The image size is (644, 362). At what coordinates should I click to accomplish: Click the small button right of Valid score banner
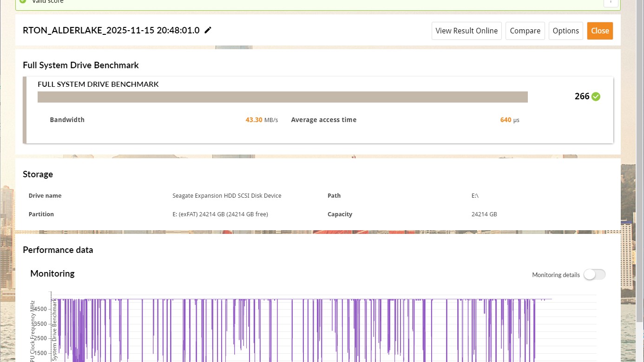[x=611, y=2]
